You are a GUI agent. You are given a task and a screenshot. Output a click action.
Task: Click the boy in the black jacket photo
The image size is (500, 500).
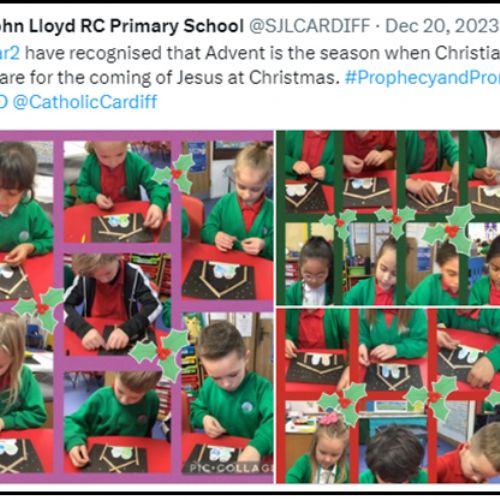point(117,304)
